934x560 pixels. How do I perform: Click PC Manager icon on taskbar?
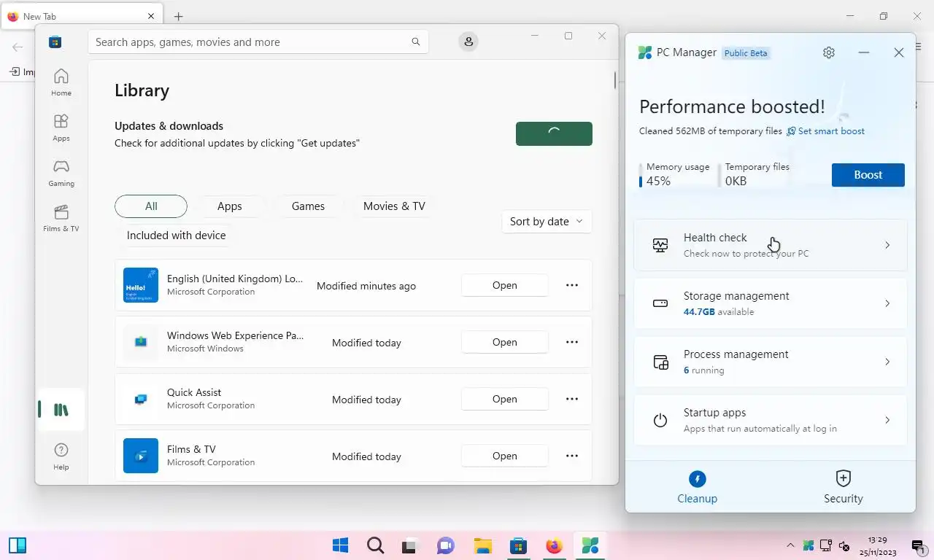click(590, 545)
